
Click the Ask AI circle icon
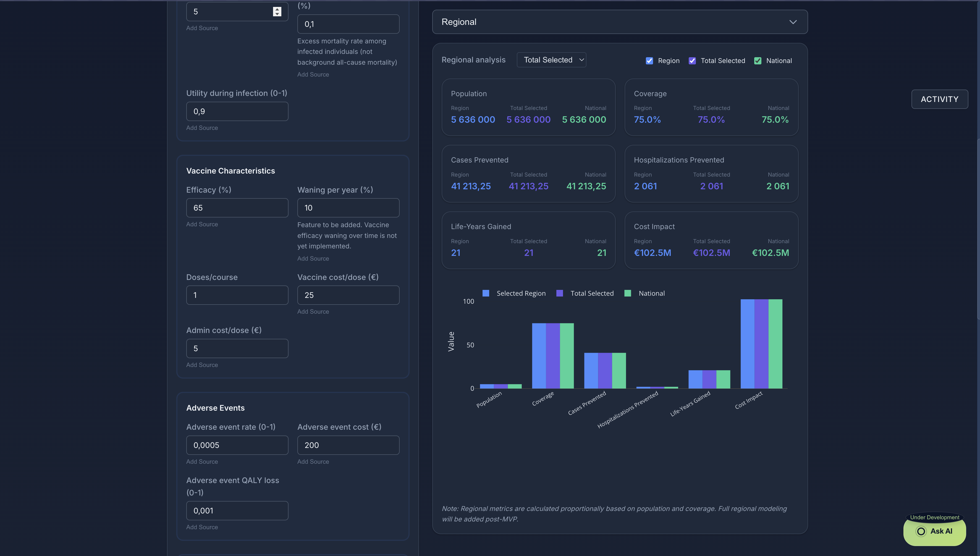point(921,531)
